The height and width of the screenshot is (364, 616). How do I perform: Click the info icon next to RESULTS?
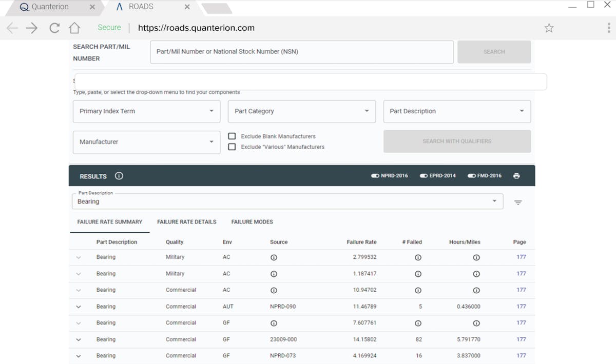[x=119, y=175]
